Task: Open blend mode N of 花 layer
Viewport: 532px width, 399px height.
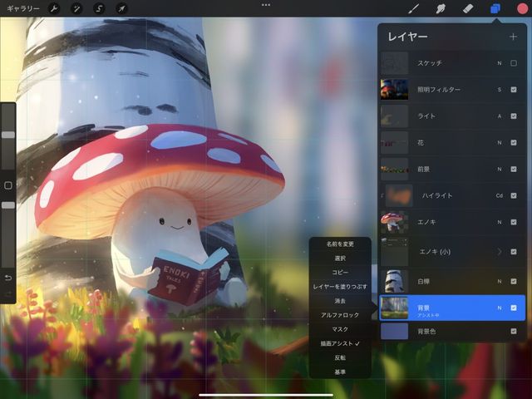Action: (500, 142)
